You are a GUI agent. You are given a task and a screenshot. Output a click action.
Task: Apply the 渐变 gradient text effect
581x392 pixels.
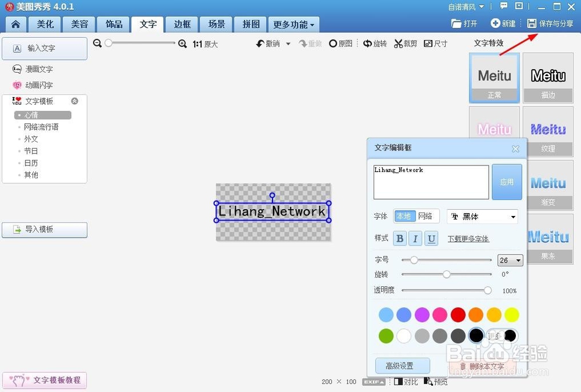(550, 185)
